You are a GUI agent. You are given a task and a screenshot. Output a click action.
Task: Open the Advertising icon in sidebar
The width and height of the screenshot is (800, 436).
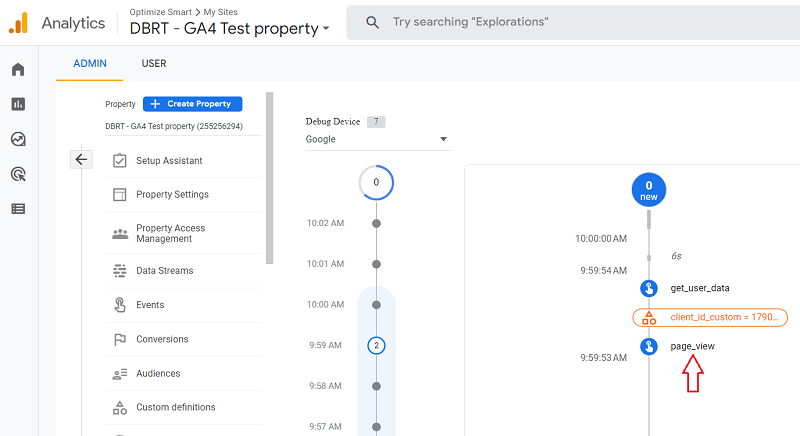(x=18, y=174)
